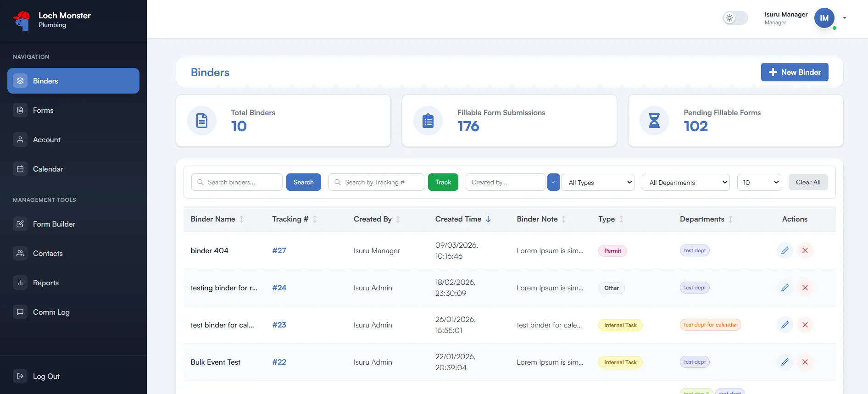This screenshot has width=868, height=394.
Task: Open Form Builder in management tools
Action: click(54, 224)
